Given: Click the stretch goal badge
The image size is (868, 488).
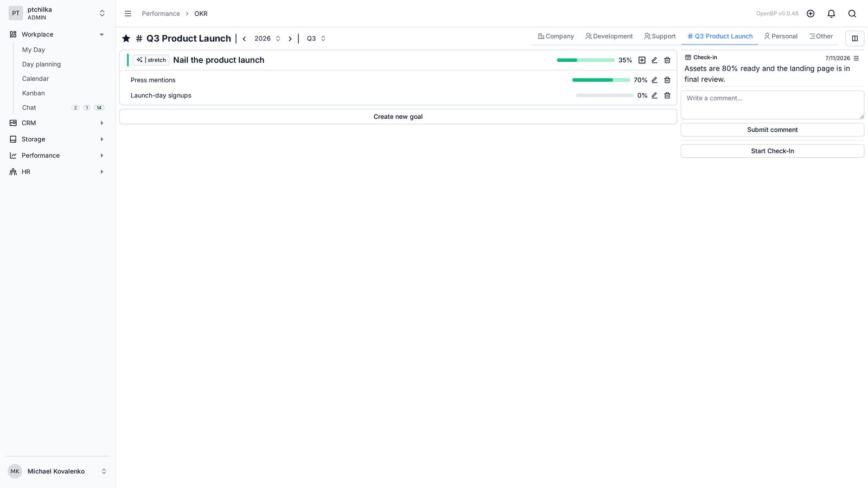Looking at the screenshot, I should click(x=151, y=60).
